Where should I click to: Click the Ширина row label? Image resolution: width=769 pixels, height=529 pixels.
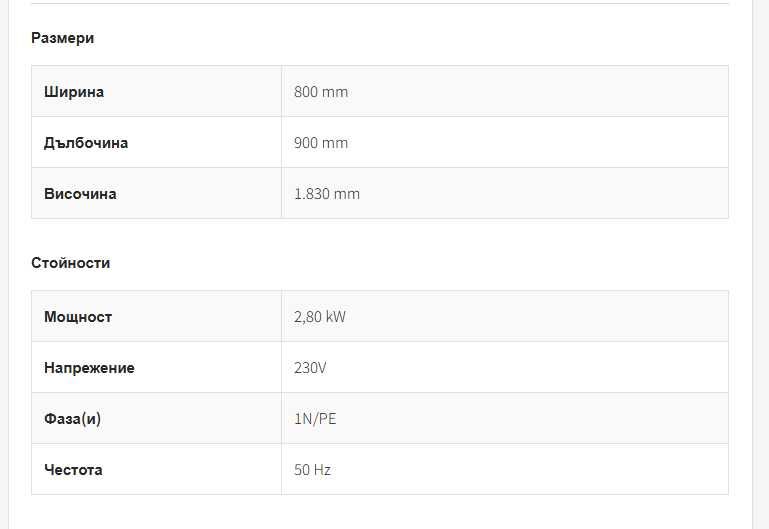74,92
